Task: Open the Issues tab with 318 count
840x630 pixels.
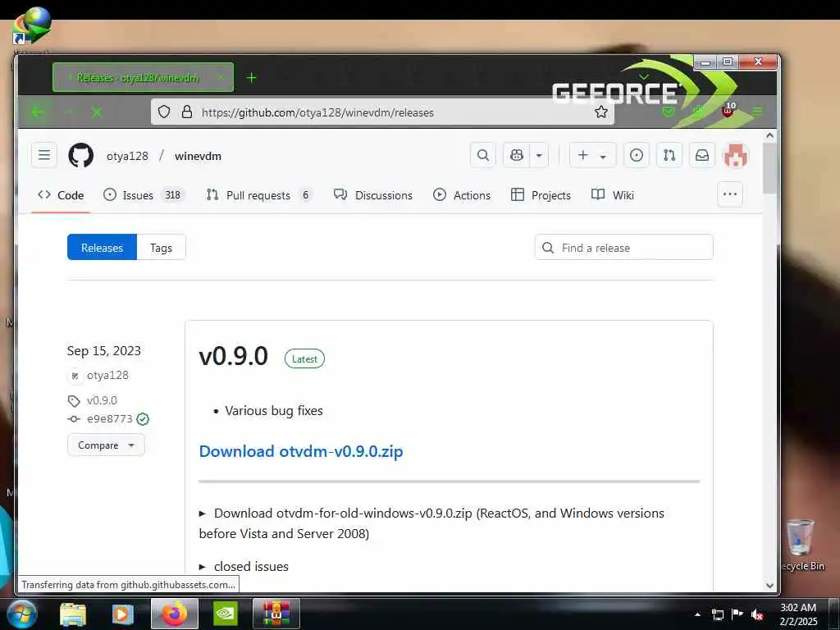Action: 144,195
